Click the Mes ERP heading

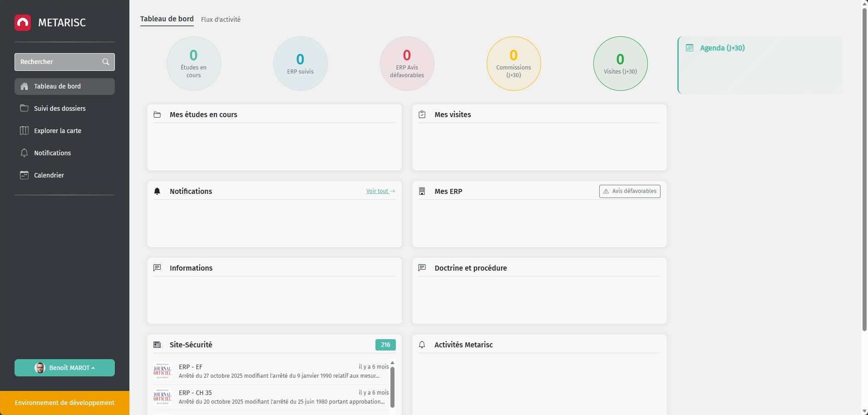click(x=449, y=192)
